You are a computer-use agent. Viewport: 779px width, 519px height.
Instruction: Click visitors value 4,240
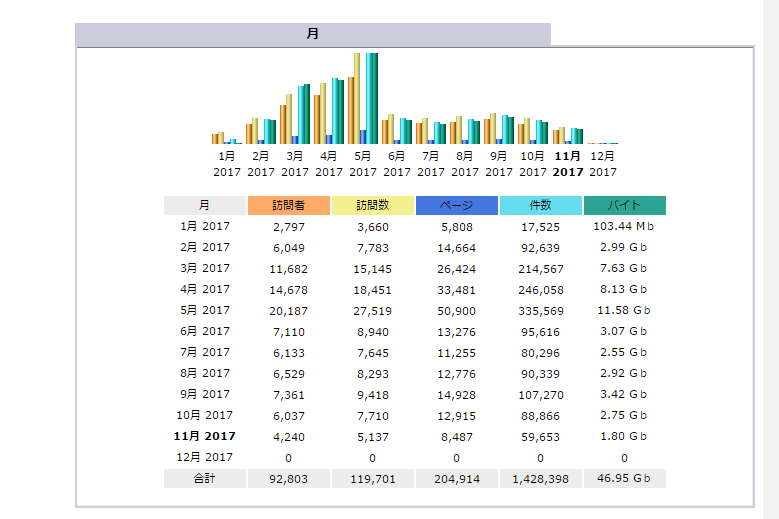(289, 437)
